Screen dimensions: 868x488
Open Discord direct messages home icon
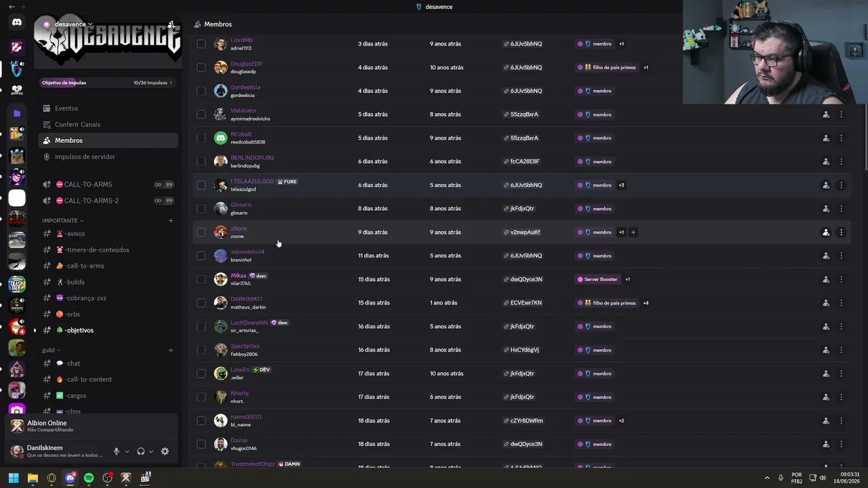[x=17, y=22]
